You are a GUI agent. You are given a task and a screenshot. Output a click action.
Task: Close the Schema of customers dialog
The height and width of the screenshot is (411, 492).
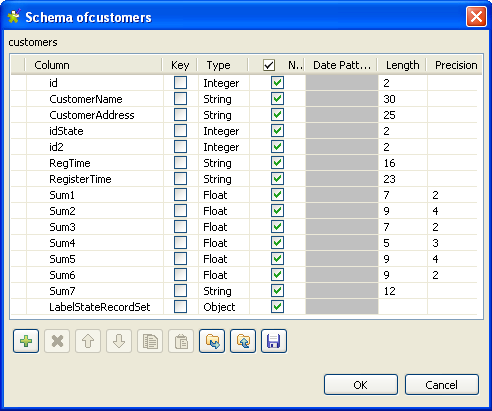476,16
